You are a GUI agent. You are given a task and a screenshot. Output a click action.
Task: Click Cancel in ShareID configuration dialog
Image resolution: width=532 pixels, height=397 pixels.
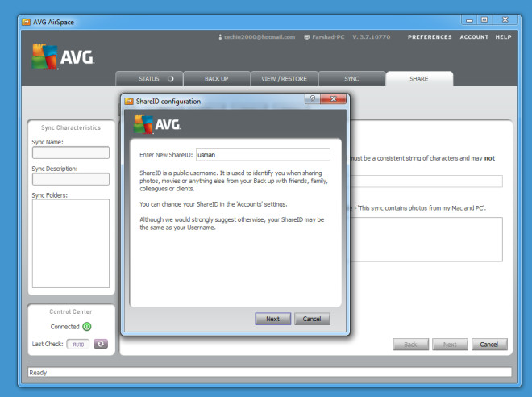312,319
